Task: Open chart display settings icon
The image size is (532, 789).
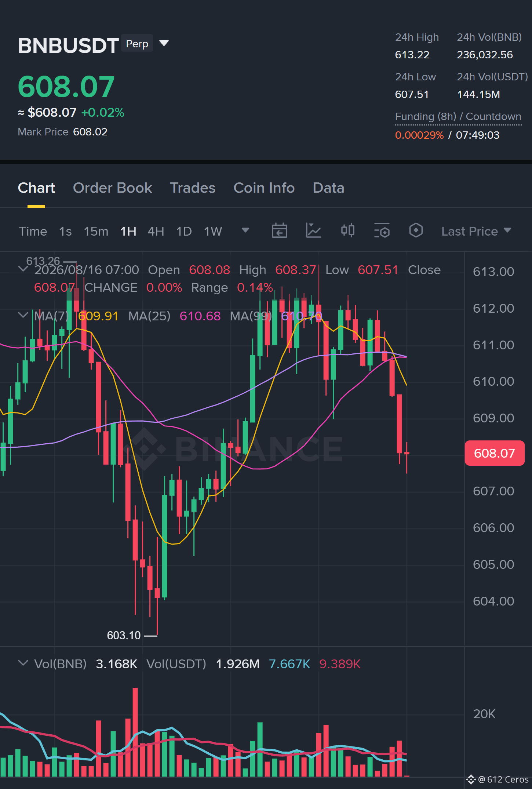Action: pyautogui.click(x=382, y=231)
